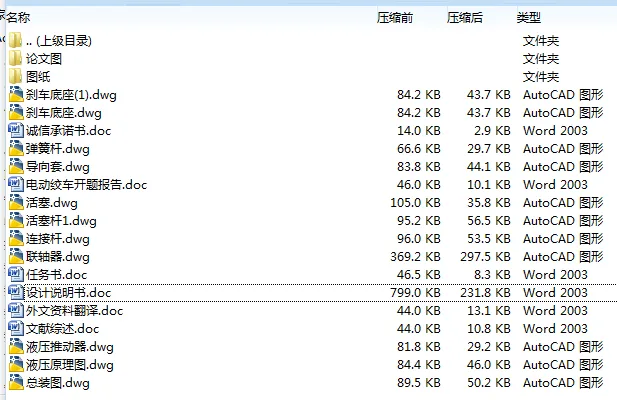Click the 799.0 KB size value
This screenshot has height=400, width=617.
tap(415, 293)
